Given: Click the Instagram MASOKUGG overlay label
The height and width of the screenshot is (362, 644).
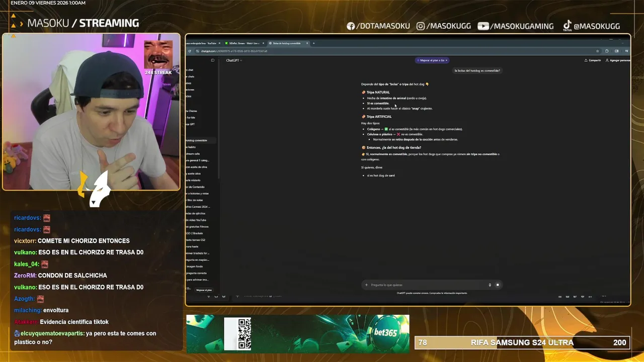Looking at the screenshot, I should (x=444, y=26).
